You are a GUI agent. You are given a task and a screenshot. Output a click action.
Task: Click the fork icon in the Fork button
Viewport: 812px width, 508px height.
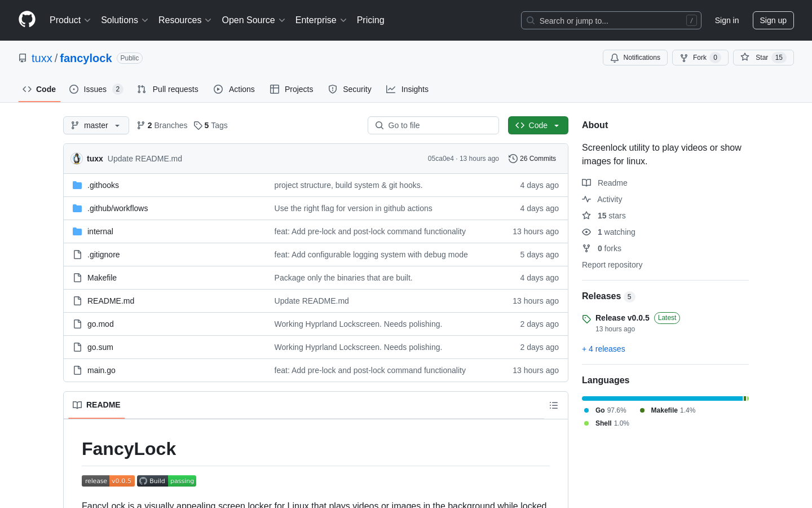coord(684,58)
